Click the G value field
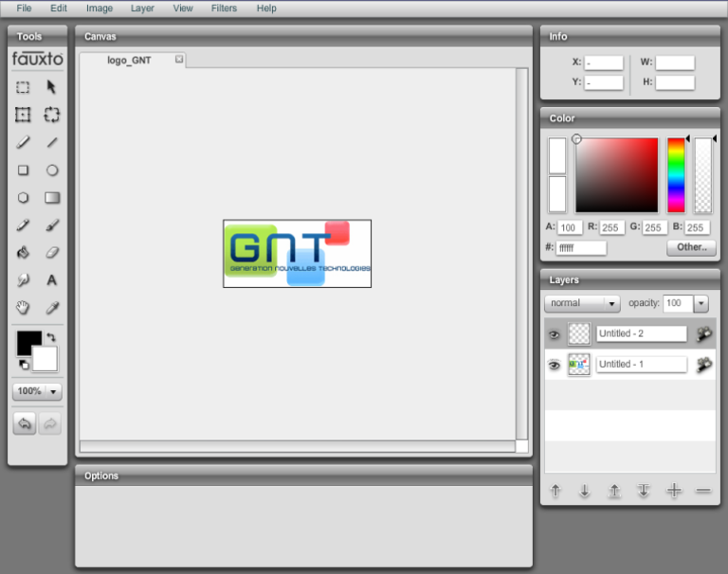 coord(654,227)
